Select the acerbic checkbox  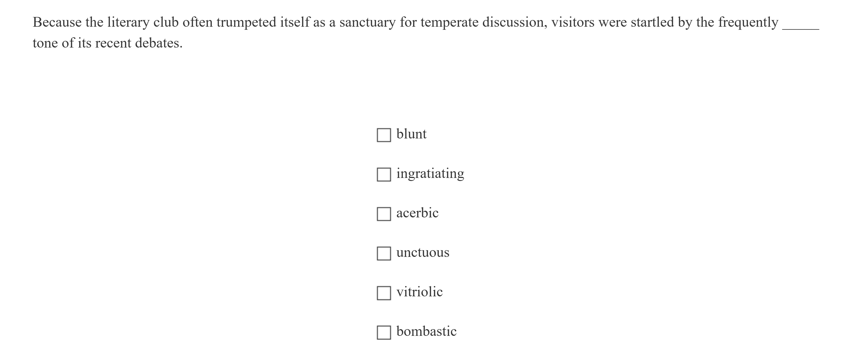tap(384, 214)
